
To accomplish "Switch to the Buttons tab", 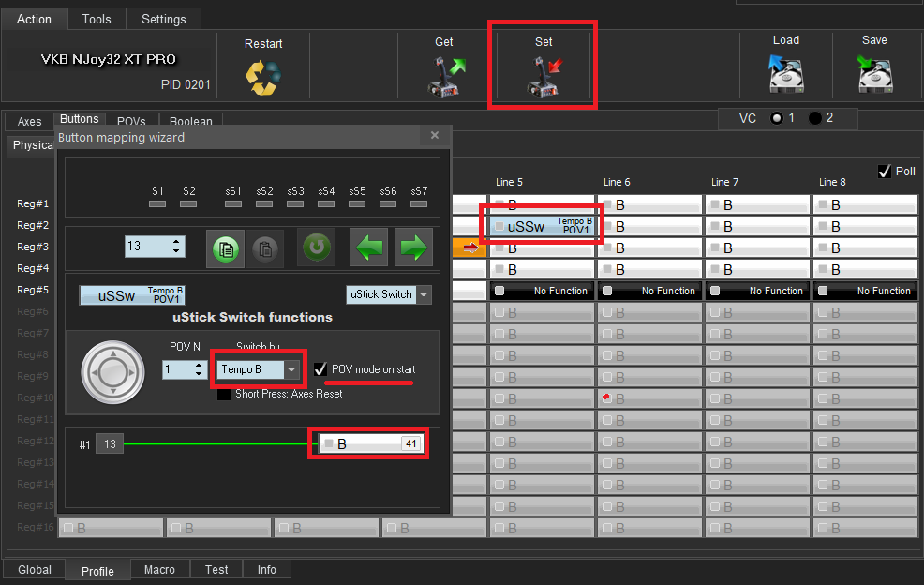I will 80,119.
